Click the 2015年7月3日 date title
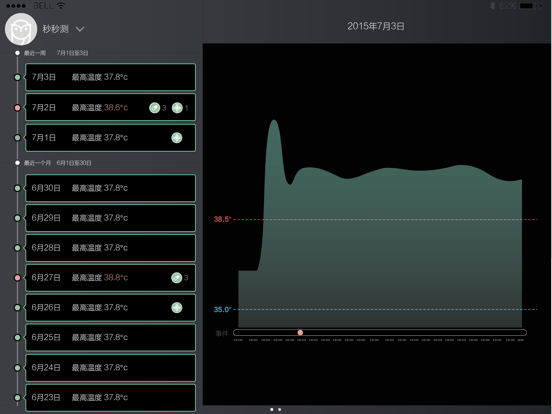Image resolution: width=552 pixels, height=414 pixels. click(x=376, y=26)
